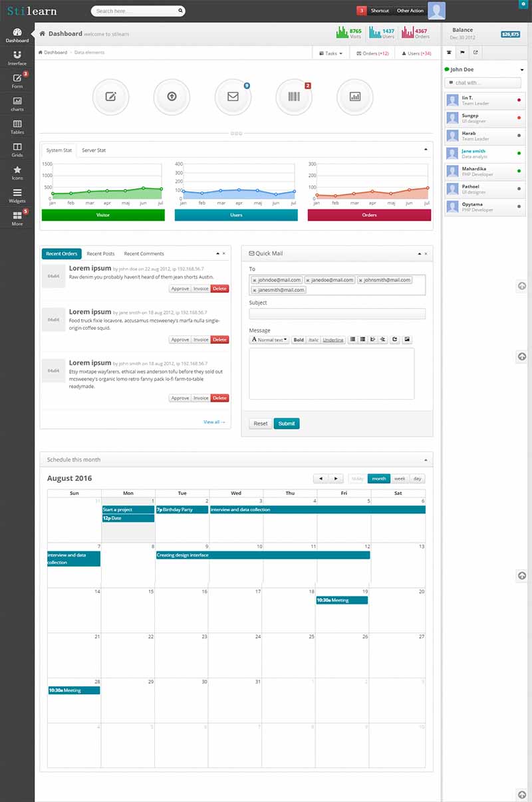Viewport: 532px width, 802px height.
Task: Toggle Bold formatting in Quick Mail
Action: point(299,340)
